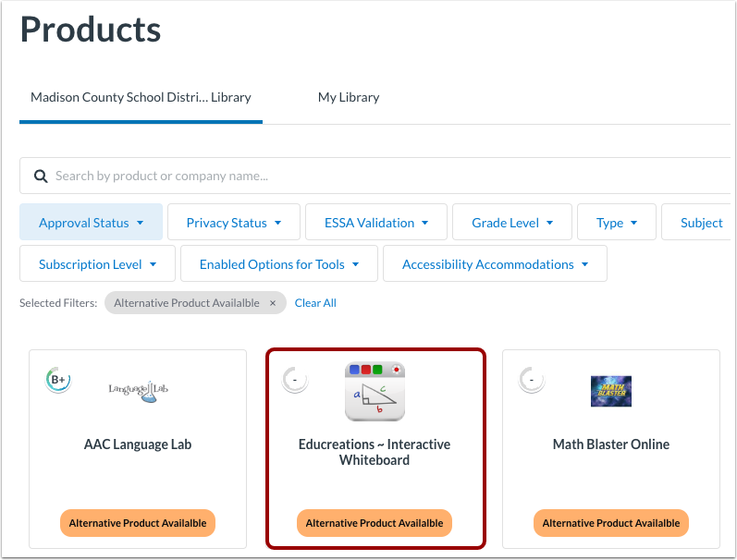Click the Products page heading
Viewport: 737px width, 560px height.
(x=91, y=30)
